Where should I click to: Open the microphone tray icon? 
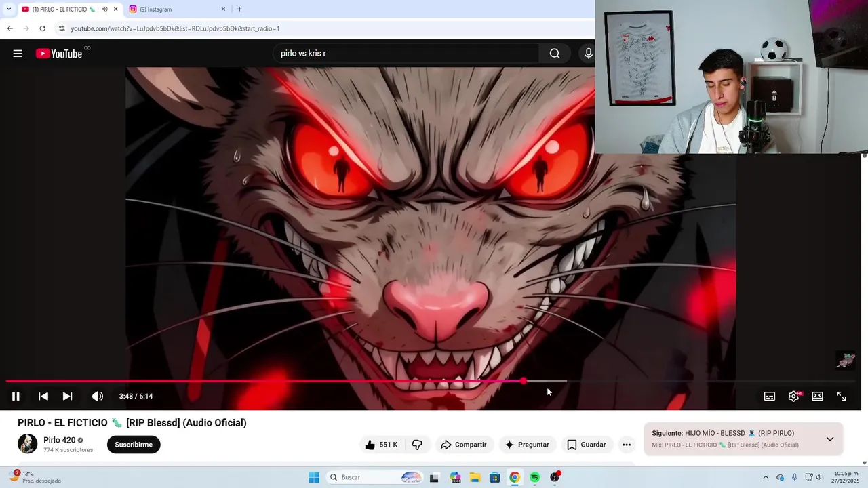795,477
